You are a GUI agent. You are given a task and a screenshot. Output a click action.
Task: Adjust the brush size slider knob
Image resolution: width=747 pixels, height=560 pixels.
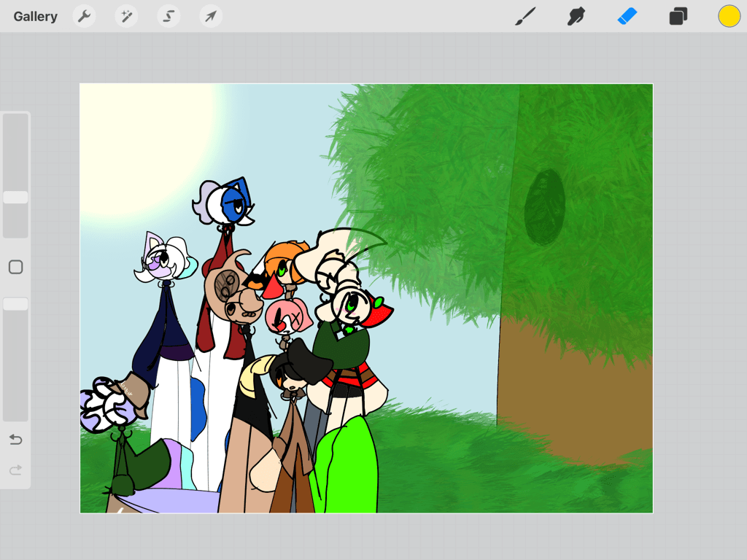(15, 197)
